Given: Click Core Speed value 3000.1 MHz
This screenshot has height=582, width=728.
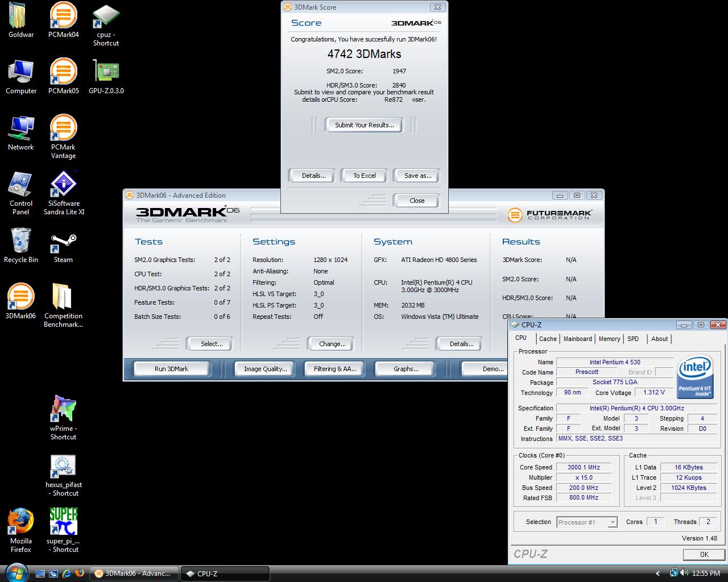Looking at the screenshot, I should tap(584, 467).
